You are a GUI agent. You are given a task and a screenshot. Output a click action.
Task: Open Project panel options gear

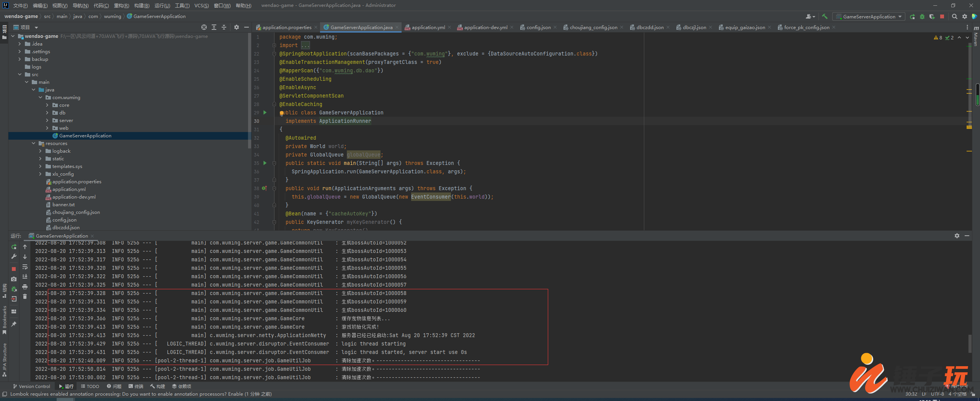tap(237, 27)
